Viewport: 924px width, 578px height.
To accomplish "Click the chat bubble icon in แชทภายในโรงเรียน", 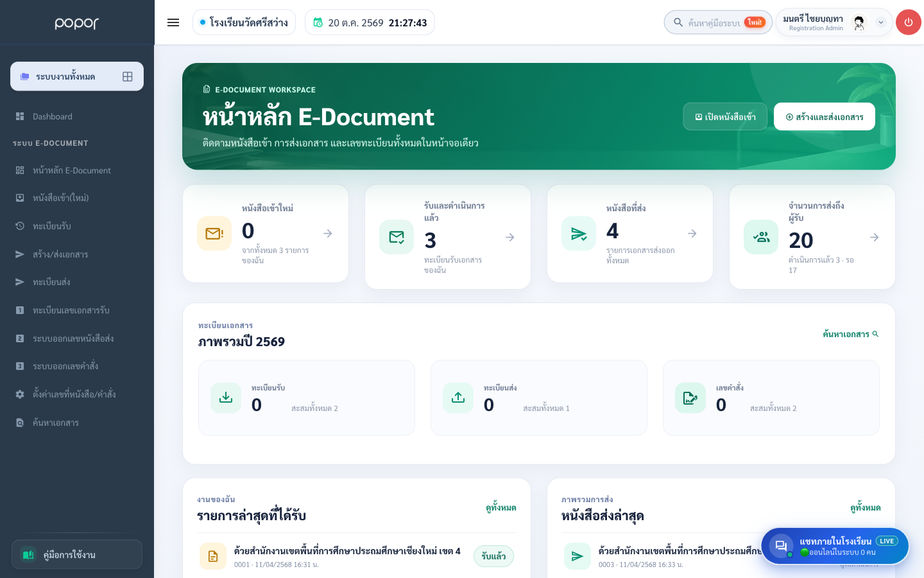I will [x=782, y=546].
